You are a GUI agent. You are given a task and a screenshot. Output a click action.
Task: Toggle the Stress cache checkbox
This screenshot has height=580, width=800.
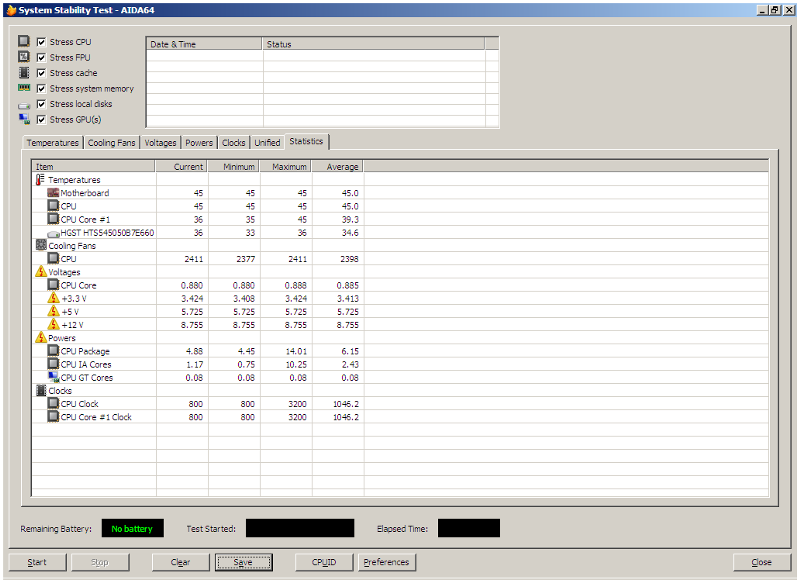pos(41,73)
